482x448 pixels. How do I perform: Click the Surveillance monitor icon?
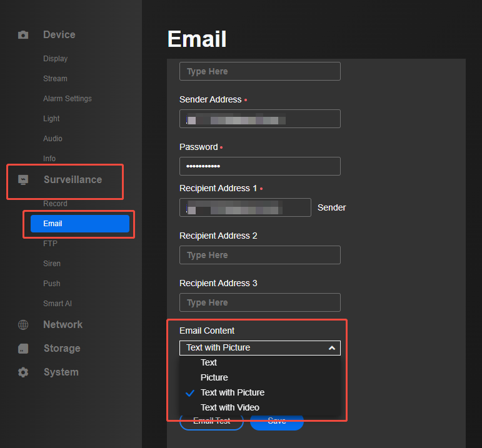pyautogui.click(x=23, y=180)
